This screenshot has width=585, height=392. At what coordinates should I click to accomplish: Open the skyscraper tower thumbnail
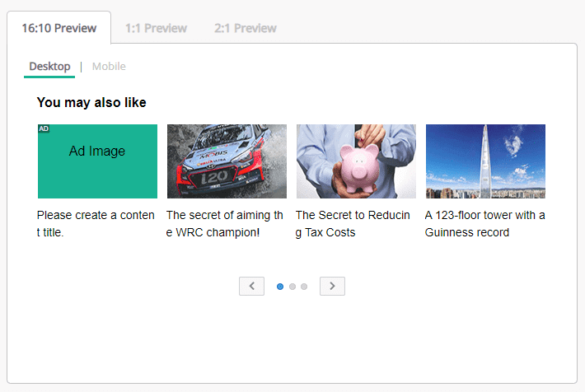coord(485,161)
